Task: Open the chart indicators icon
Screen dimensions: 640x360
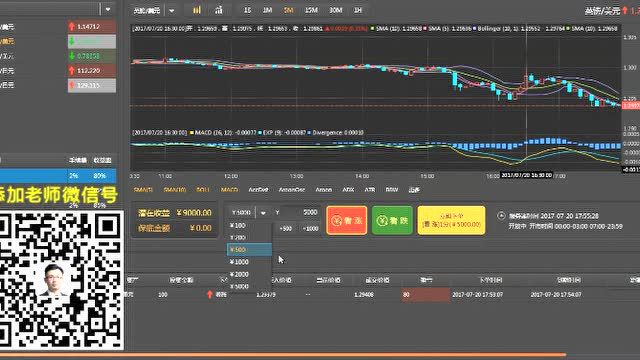Action: click(x=219, y=10)
